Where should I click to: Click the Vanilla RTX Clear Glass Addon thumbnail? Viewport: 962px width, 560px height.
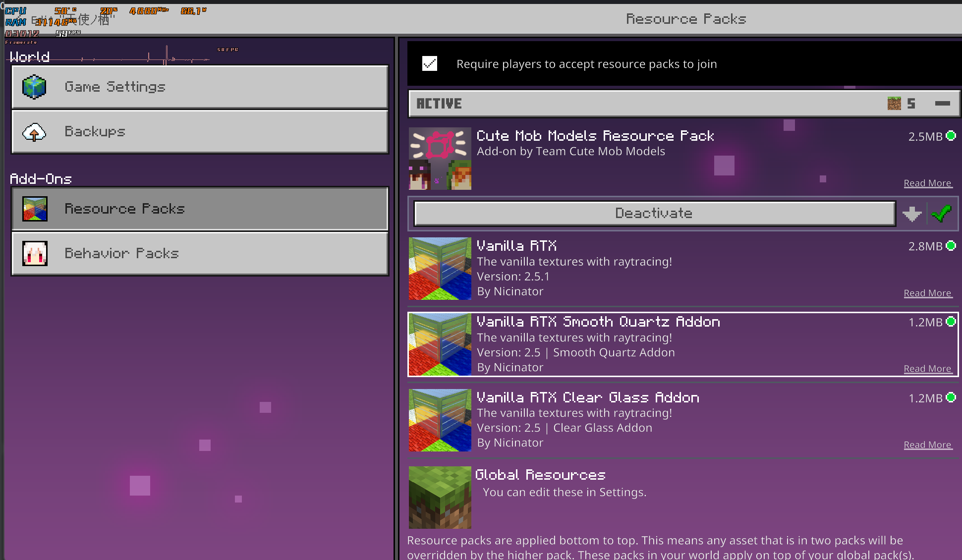pyautogui.click(x=440, y=420)
